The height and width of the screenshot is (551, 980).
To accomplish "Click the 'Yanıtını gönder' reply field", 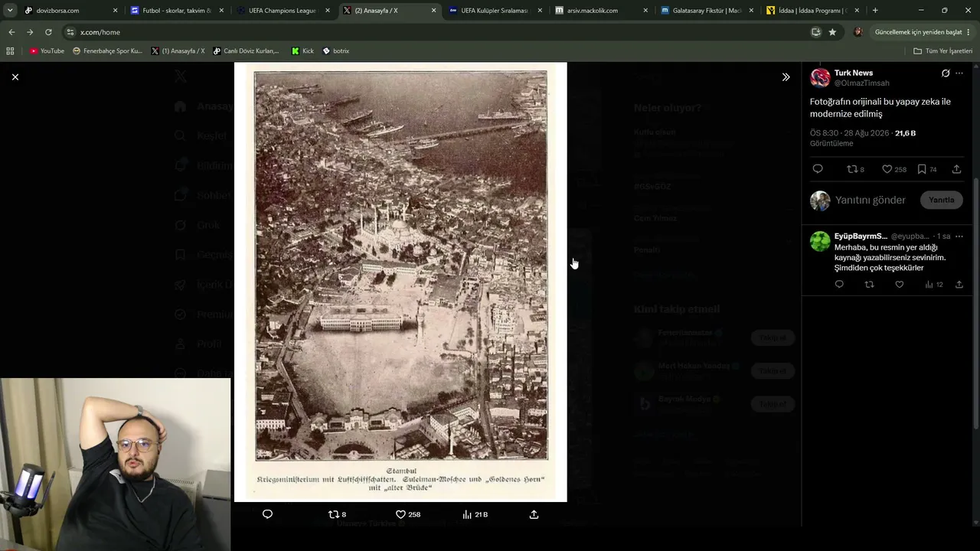I will coord(871,201).
